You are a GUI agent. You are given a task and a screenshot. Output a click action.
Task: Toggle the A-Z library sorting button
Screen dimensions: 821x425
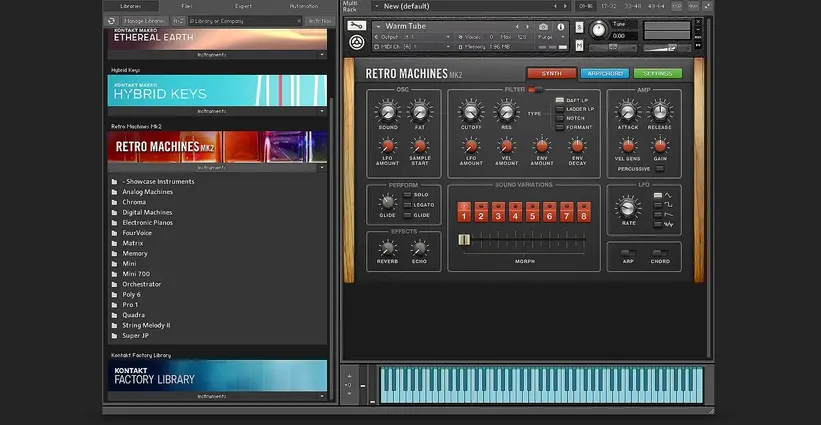pyautogui.click(x=178, y=21)
